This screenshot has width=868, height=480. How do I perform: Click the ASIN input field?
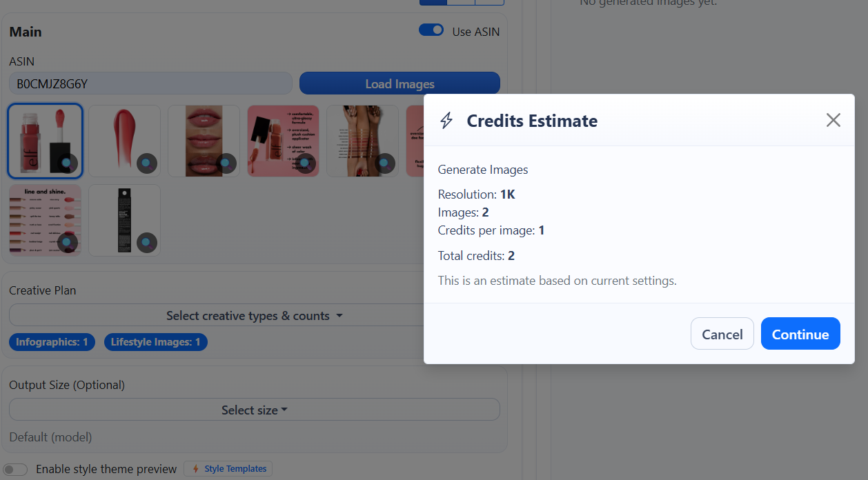(150, 83)
